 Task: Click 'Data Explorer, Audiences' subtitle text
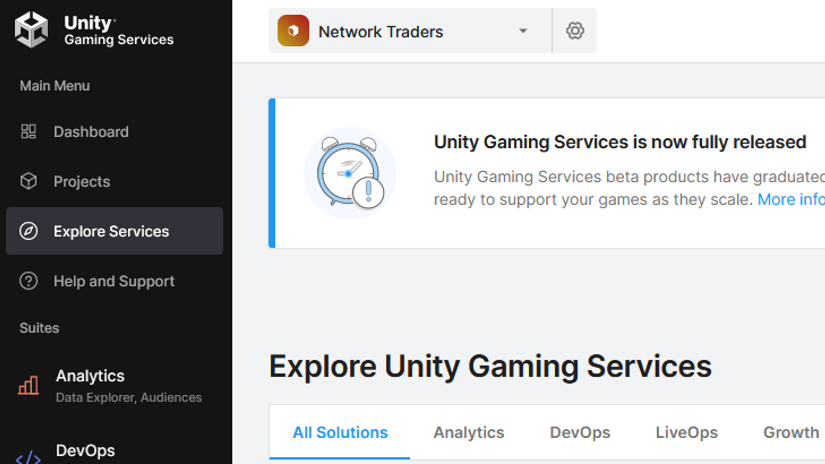point(129,397)
